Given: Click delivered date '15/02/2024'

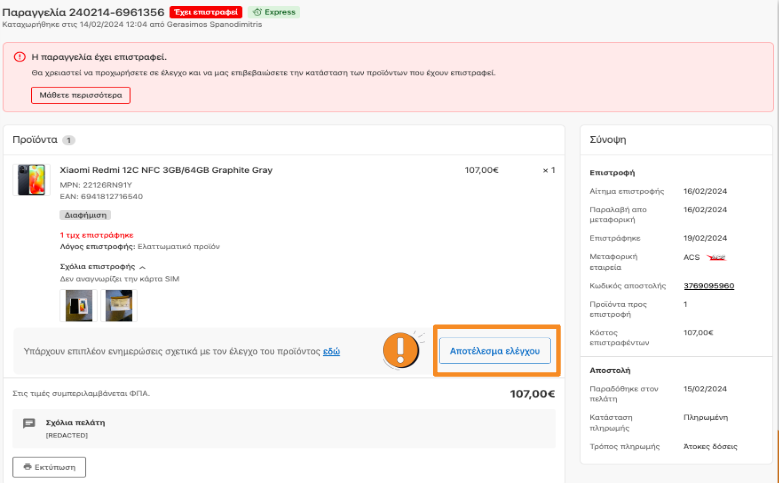Looking at the screenshot, I should pos(705,389).
